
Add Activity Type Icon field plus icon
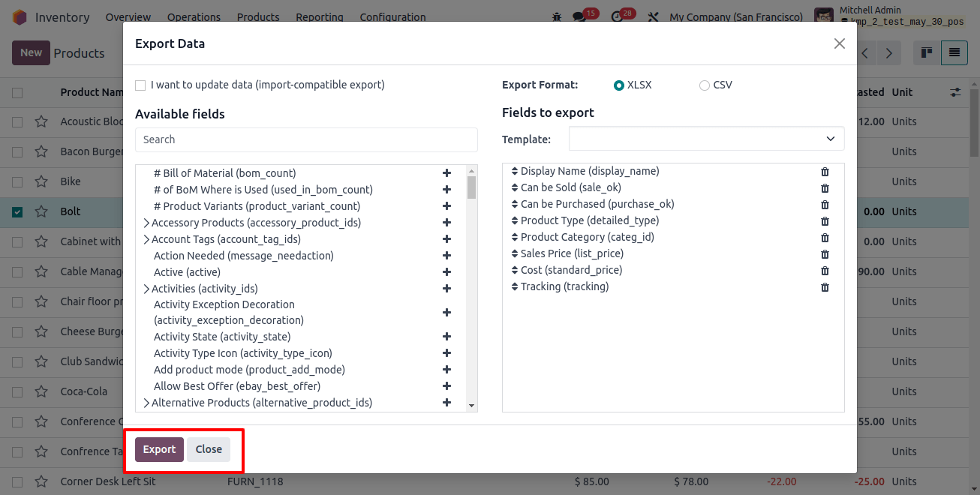point(446,353)
